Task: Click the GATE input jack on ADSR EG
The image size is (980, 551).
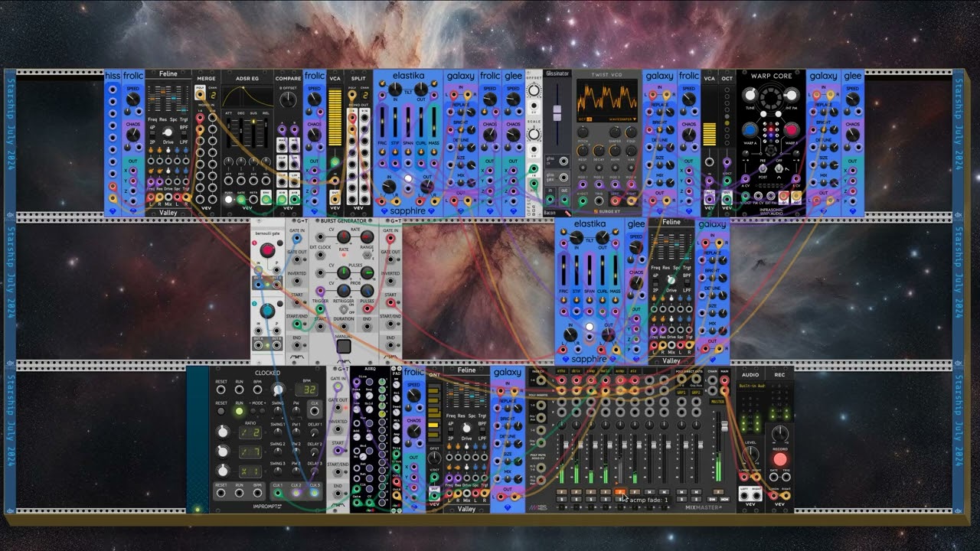Action: 241,199
